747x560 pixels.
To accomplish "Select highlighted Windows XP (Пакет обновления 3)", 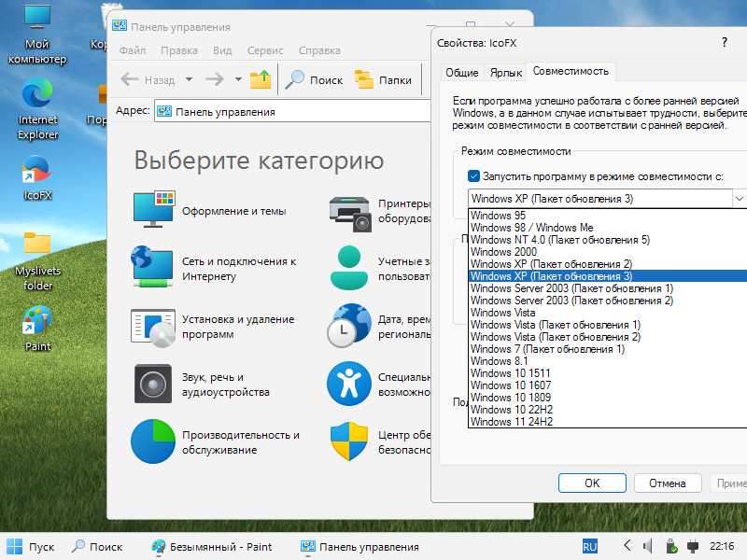I will 608,276.
